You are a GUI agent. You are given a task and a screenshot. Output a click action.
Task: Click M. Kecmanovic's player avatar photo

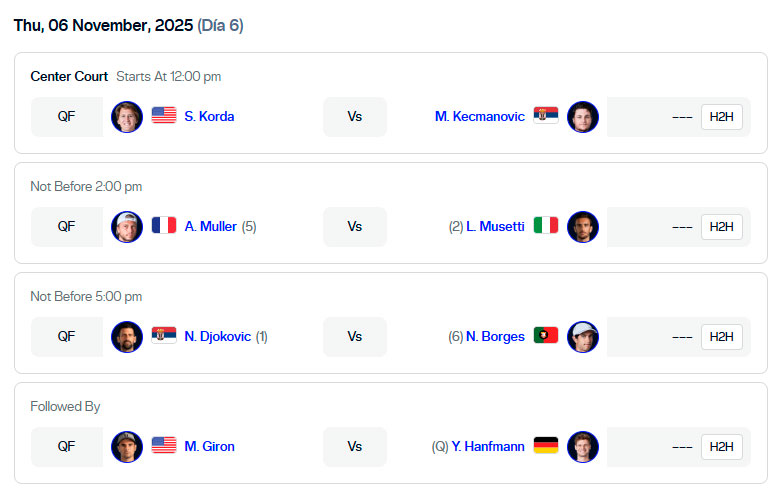click(582, 117)
